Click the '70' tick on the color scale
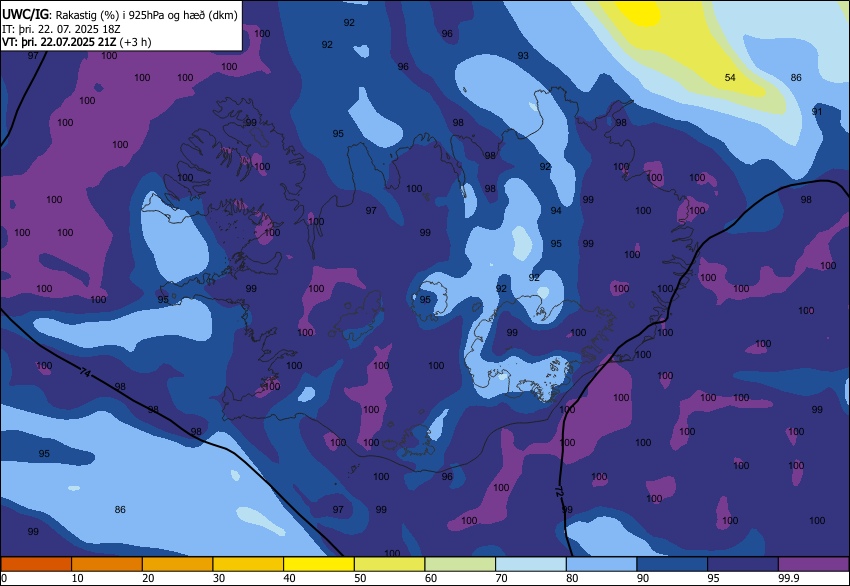 (501, 578)
